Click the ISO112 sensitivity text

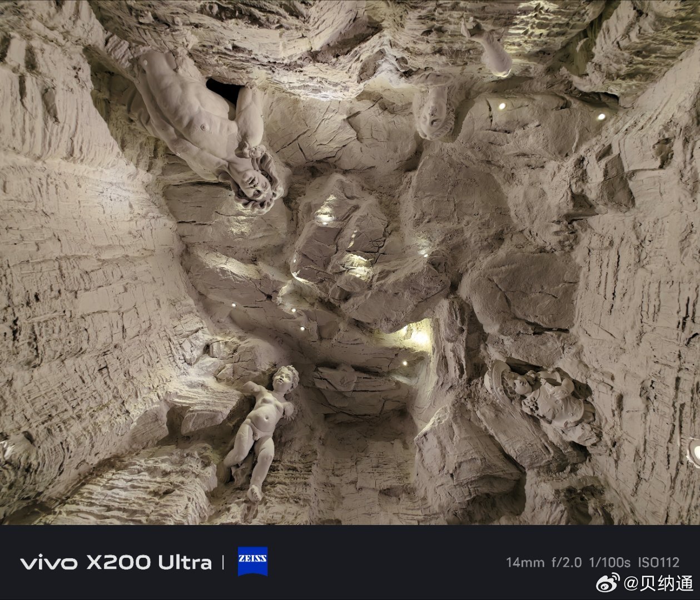click(658, 562)
